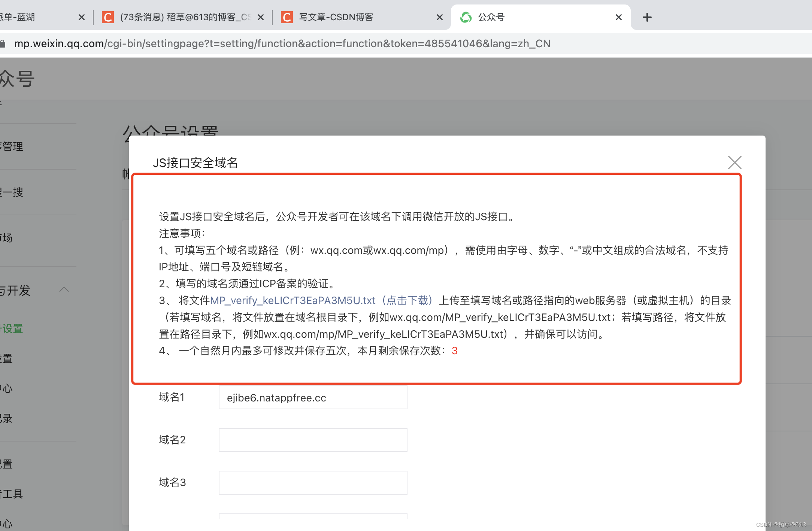The height and width of the screenshot is (531, 812).
Task: Click the remaining save count 3
Action: pyautogui.click(x=455, y=351)
